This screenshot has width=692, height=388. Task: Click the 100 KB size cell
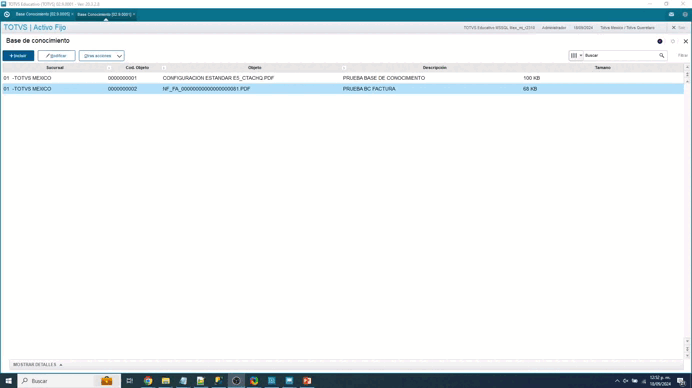pyautogui.click(x=531, y=78)
